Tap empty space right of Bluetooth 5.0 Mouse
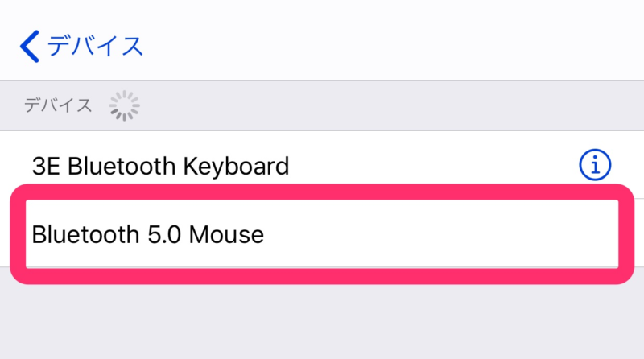644x359 pixels. 440,233
